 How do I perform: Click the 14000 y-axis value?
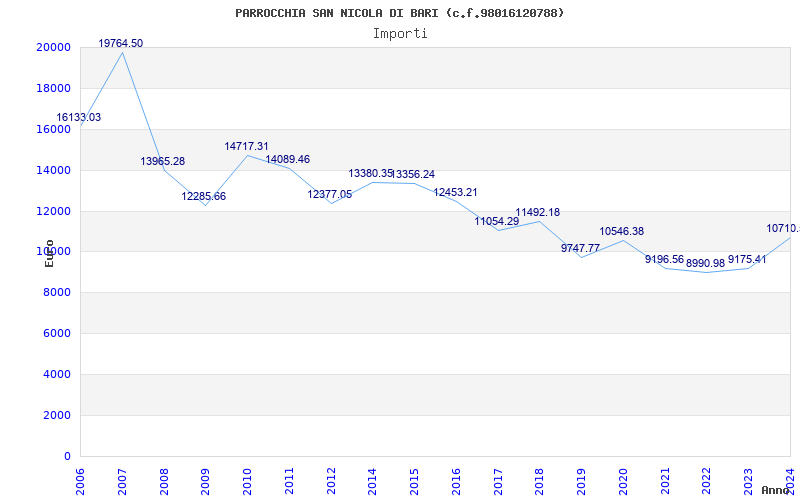(x=53, y=170)
